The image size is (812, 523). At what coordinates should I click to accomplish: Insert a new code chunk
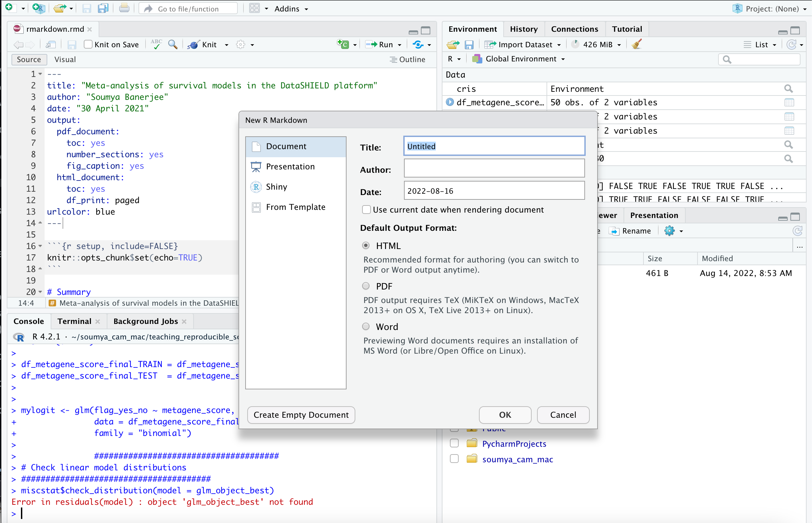[x=343, y=44]
